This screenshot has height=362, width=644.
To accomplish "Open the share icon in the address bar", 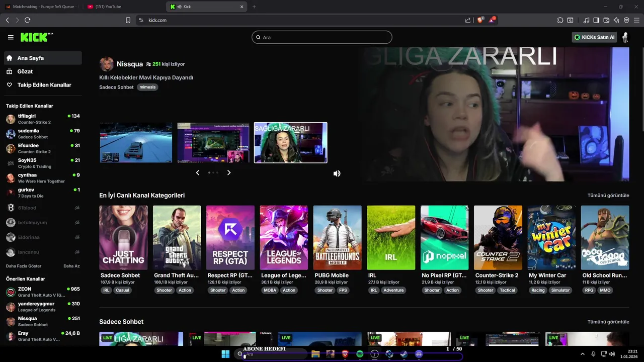I will (468, 20).
